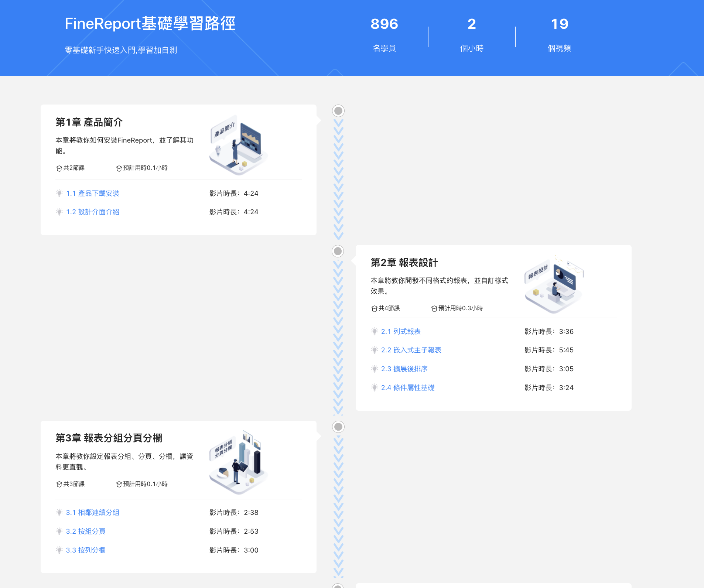The image size is (704, 588).
Task: Click the 影片時長 3:36 duration text
Action: [549, 331]
